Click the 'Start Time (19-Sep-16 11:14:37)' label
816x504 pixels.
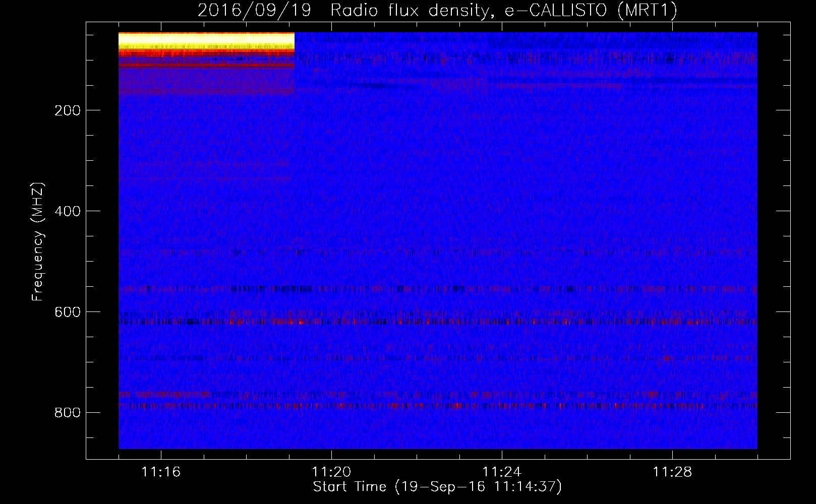pyautogui.click(x=437, y=487)
